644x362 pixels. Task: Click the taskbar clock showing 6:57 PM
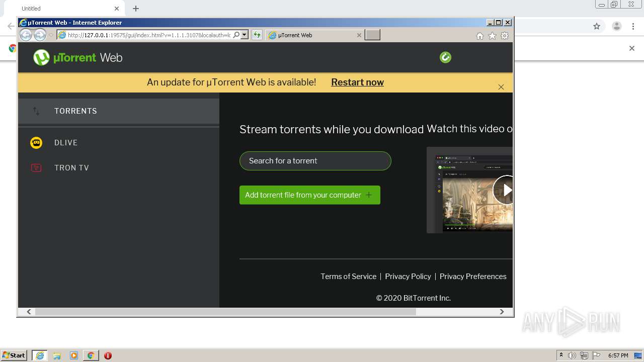[618, 355]
